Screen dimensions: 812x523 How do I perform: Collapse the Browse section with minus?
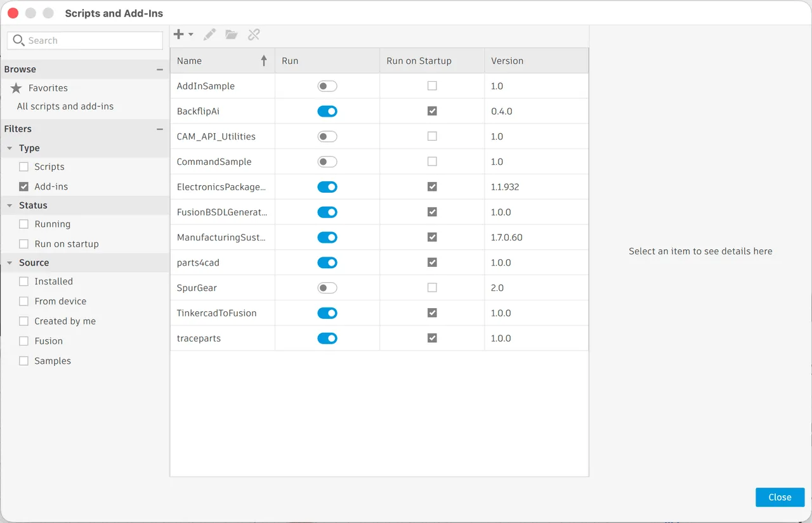click(x=160, y=70)
